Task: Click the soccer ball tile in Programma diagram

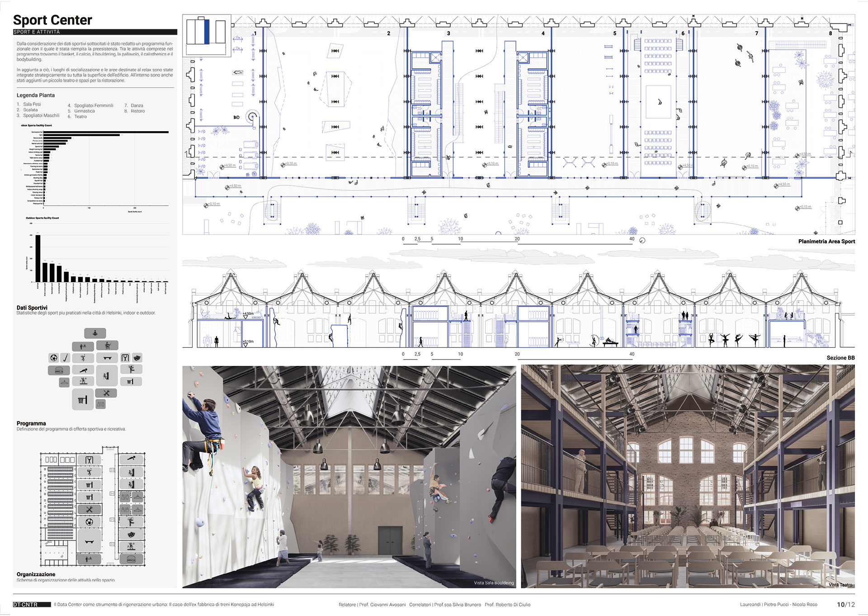Action: 54,358
